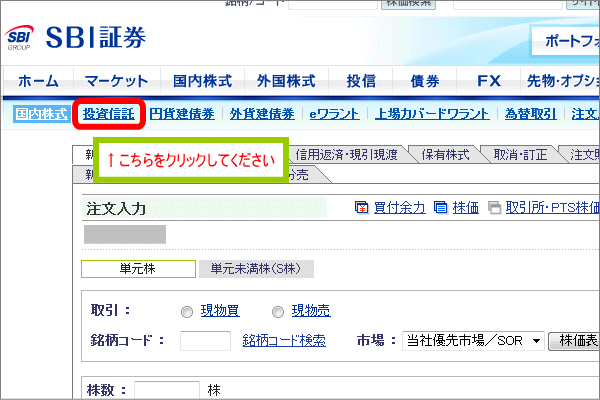Switch to the 取消・訂正 tab
Viewport: 600px width, 400px height.
click(x=520, y=155)
